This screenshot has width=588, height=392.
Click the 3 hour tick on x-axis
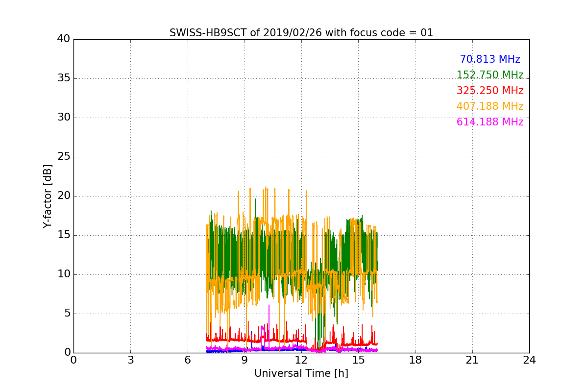click(130, 360)
